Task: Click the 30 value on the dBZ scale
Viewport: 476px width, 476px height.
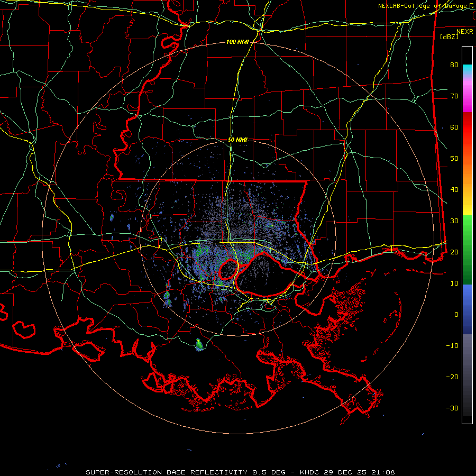Action: point(454,221)
